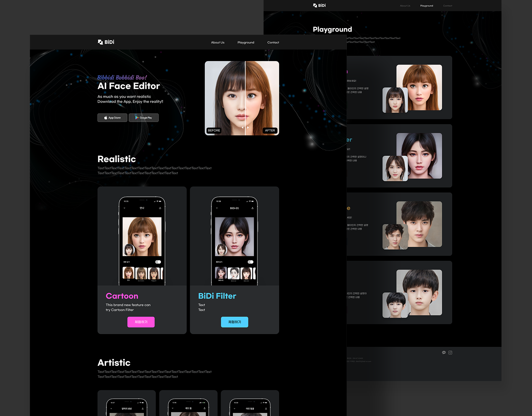
Task: Select the BiDi-02 filter thumbnail
Action: tap(234, 273)
